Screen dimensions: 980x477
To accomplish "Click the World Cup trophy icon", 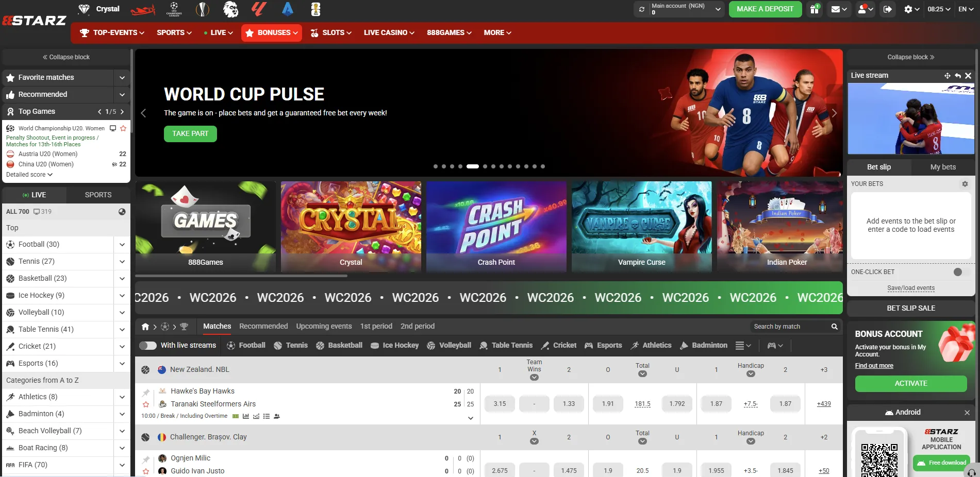I will [x=315, y=9].
